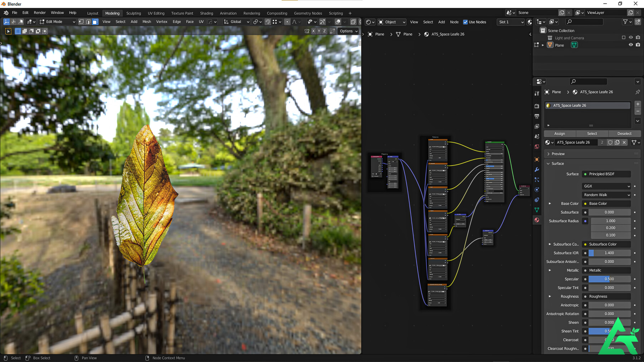Hide the Plane object in the outliner
Image resolution: width=644 pixels, height=362 pixels.
(631, 45)
